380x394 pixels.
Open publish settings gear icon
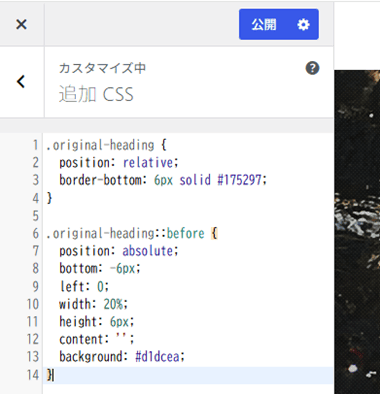click(x=303, y=24)
